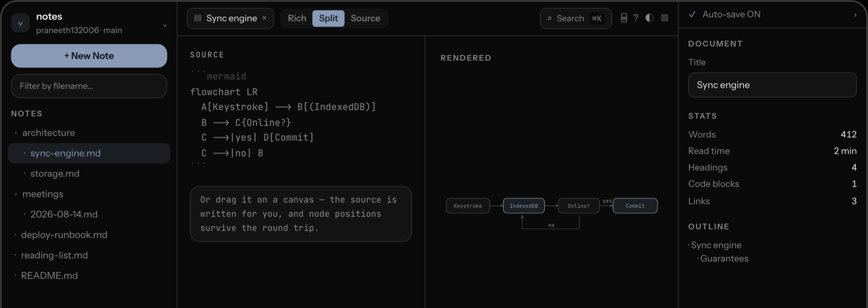This screenshot has width=868, height=308.
Task: Click the document icon in Sync engine tab
Action: coord(197,18)
